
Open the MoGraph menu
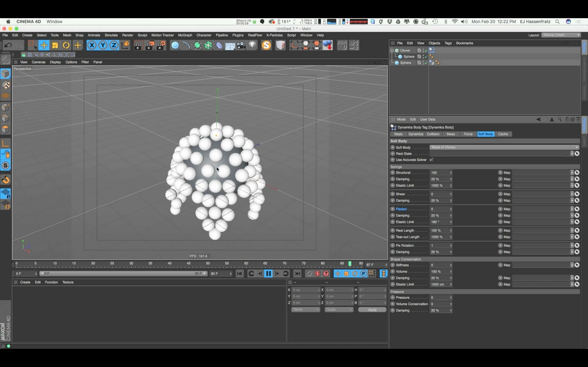pyautogui.click(x=185, y=35)
